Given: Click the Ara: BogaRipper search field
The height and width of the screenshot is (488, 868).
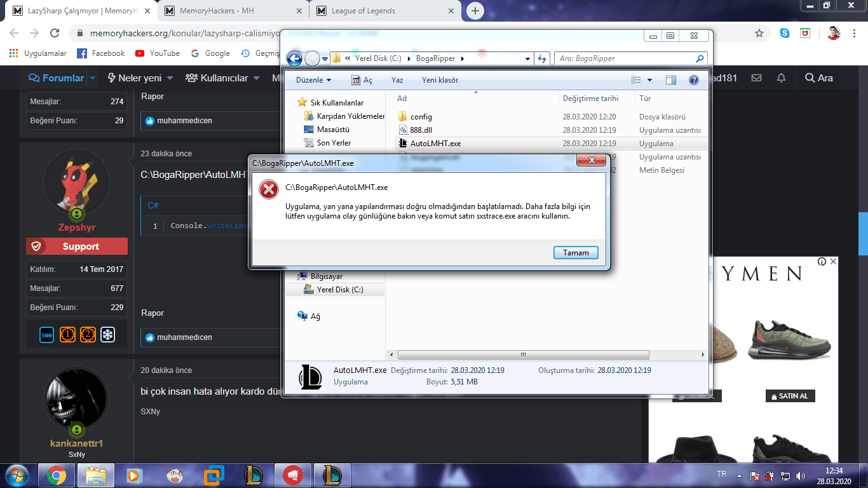Looking at the screenshot, I should pyautogui.click(x=630, y=58).
